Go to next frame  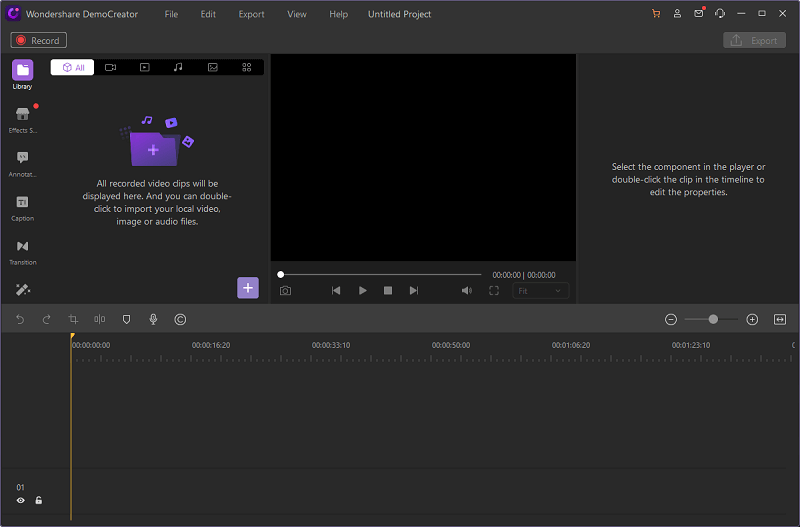[x=414, y=291]
